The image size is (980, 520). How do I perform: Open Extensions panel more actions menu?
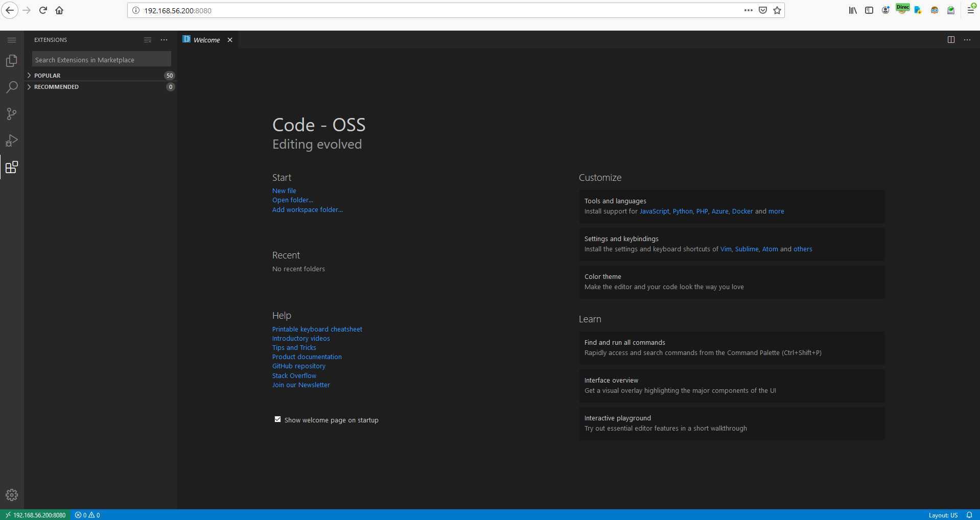point(164,40)
